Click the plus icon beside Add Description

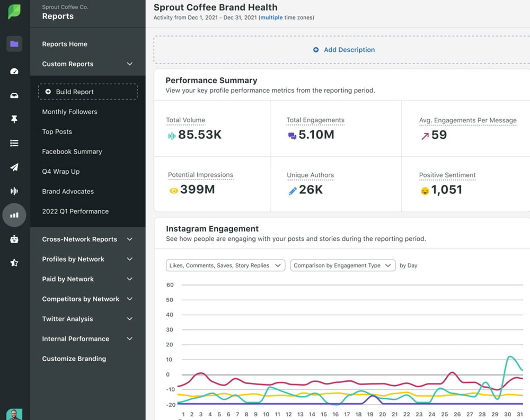click(316, 50)
